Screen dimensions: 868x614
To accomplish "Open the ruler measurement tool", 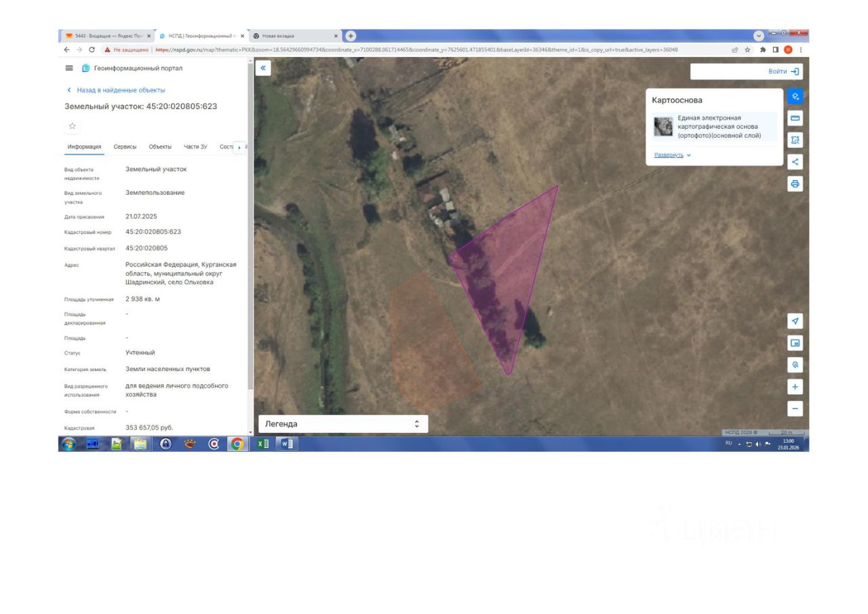I will click(x=795, y=118).
